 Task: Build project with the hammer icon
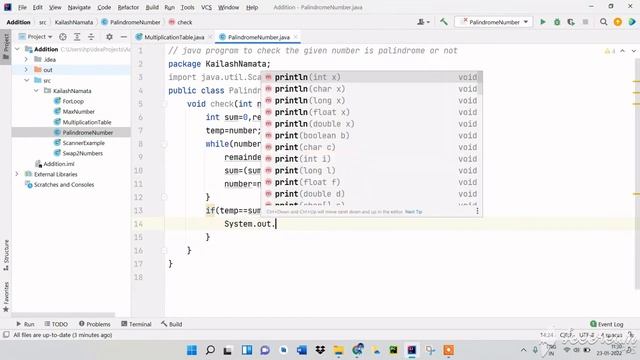tap(444, 22)
